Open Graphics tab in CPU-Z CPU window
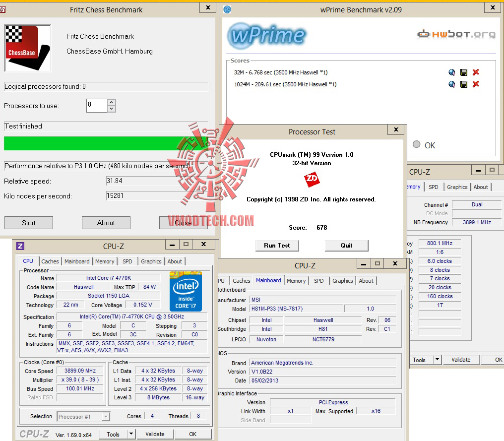Image resolution: width=504 pixels, height=441 pixels. (x=151, y=261)
